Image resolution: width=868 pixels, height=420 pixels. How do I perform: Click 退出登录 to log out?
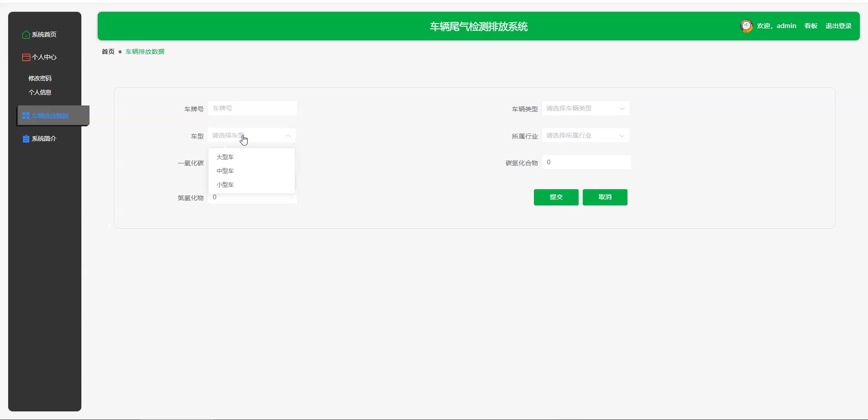pos(838,26)
